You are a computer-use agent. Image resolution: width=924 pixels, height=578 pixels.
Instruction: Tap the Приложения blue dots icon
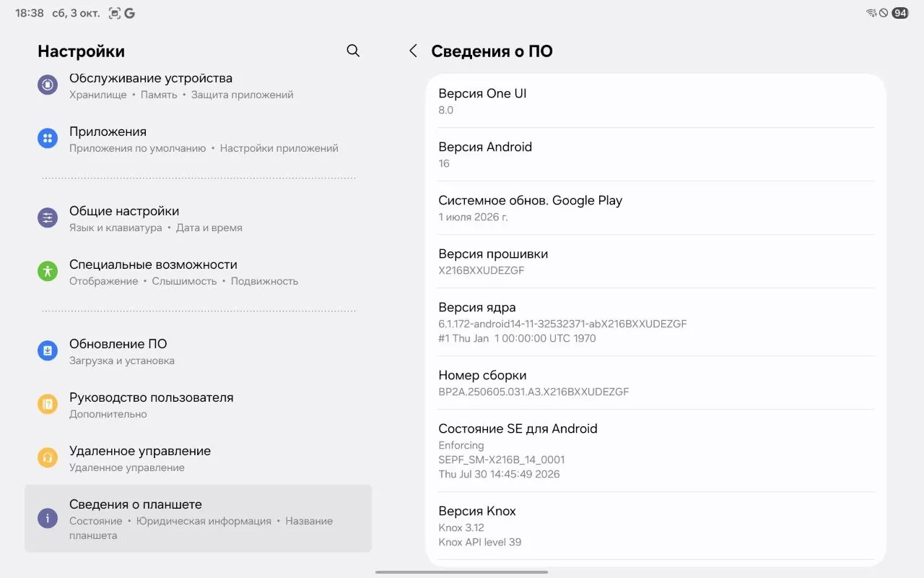48,139
